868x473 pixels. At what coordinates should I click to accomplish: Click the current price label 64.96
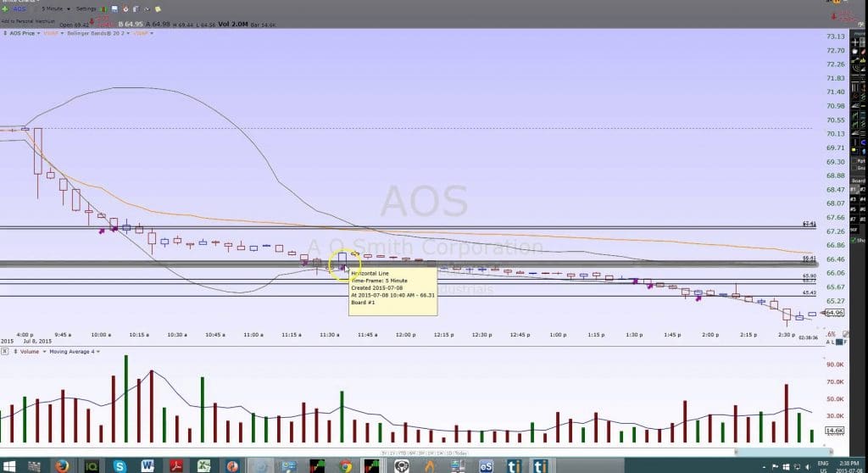[834, 313]
